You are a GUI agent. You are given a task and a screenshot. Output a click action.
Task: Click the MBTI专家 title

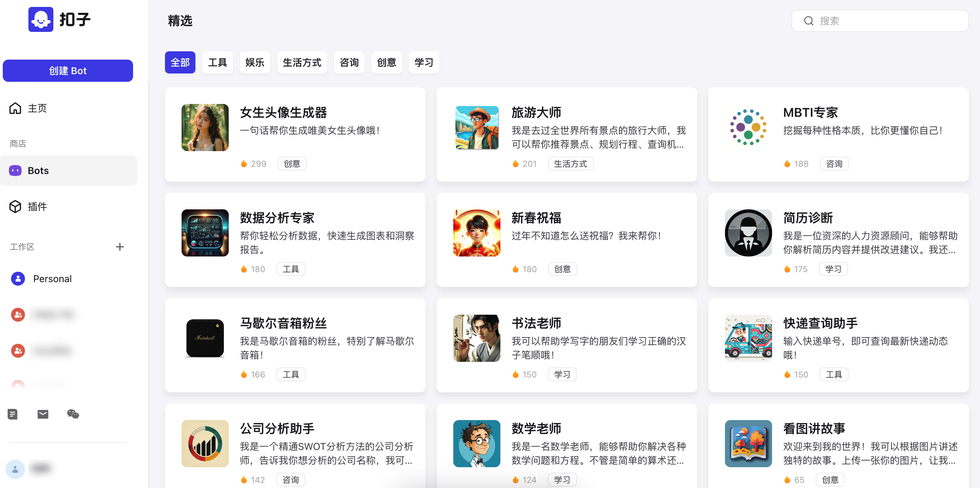(810, 113)
